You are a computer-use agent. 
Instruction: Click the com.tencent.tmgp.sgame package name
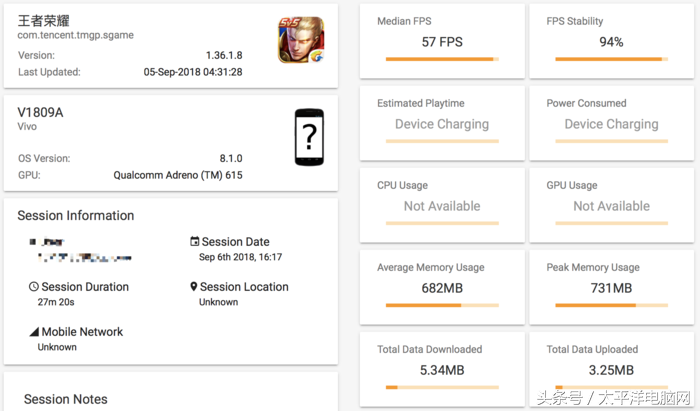(x=75, y=35)
